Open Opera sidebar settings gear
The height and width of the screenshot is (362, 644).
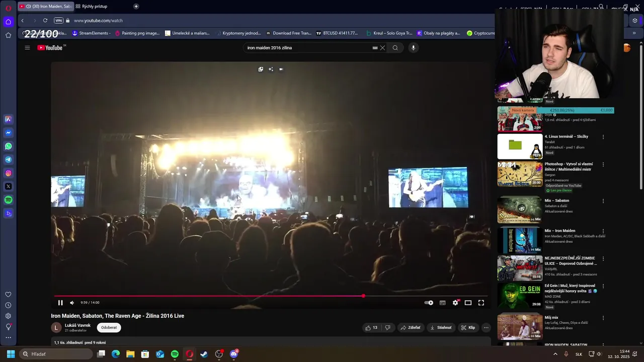point(8,316)
